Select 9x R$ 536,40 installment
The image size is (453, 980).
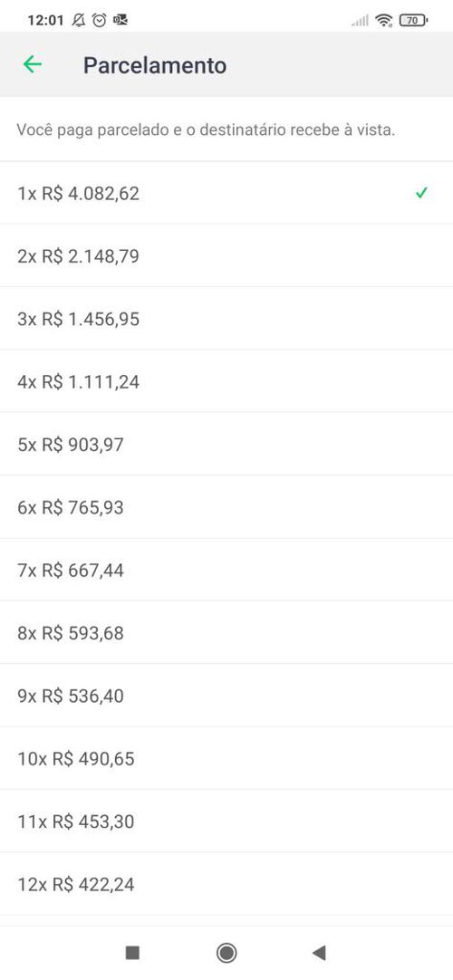226,696
